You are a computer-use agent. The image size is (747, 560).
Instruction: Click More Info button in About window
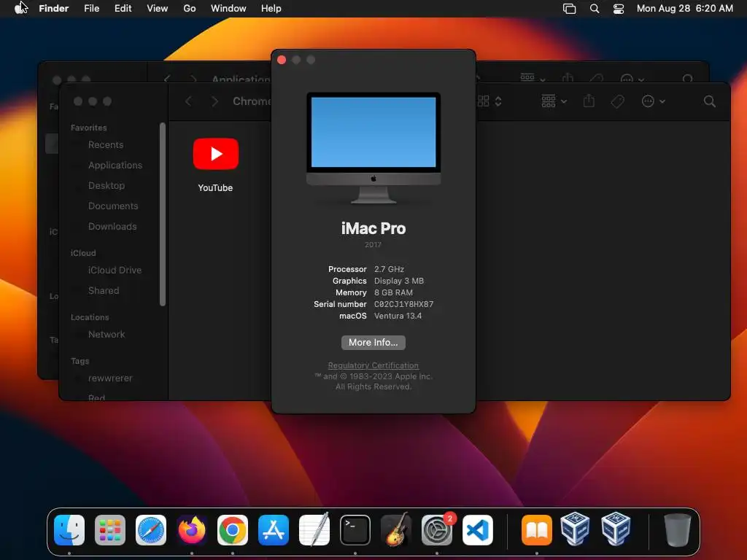[373, 343]
